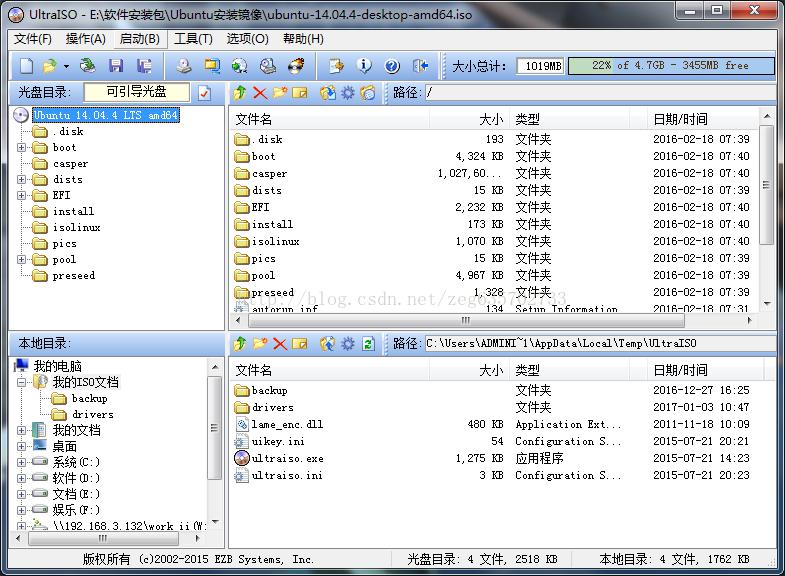
Task: Open the 操作(A) menu
Action: (86, 39)
